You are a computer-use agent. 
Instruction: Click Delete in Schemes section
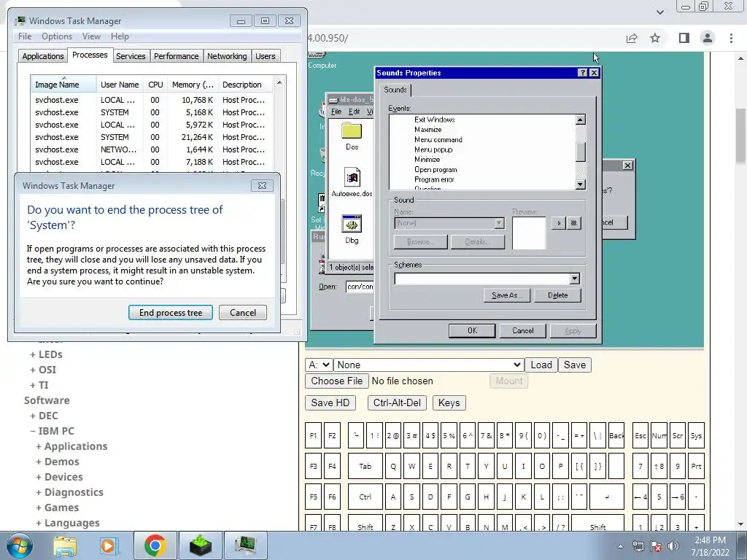(558, 295)
